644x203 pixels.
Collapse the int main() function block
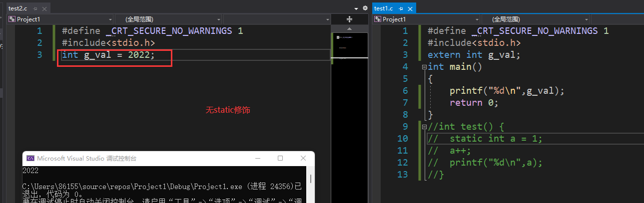click(424, 67)
